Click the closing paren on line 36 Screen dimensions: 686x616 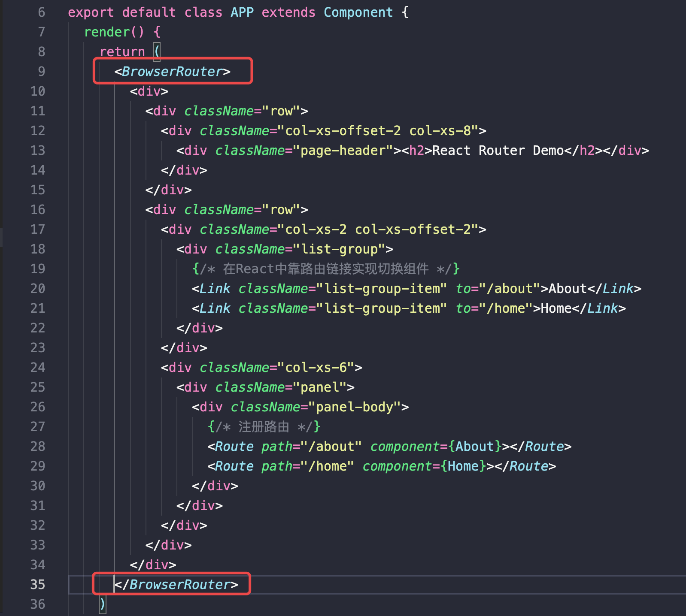(x=102, y=604)
